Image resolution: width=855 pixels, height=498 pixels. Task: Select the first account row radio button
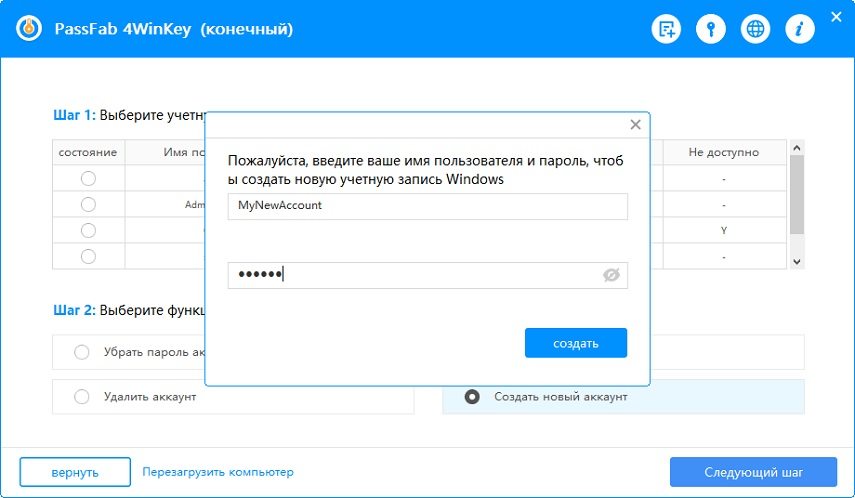pyautogui.click(x=88, y=178)
